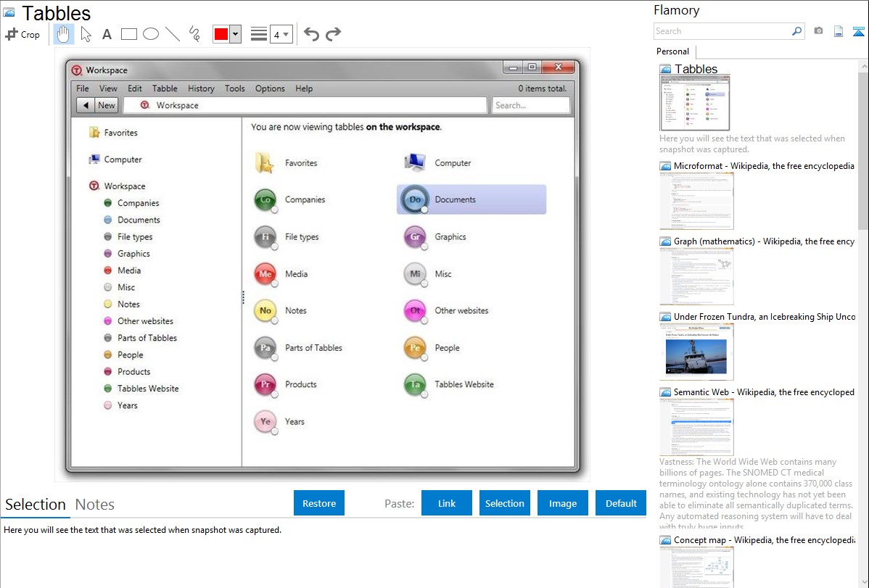The image size is (869, 588).
Task: Click the line thickness icon
Action: [x=259, y=34]
